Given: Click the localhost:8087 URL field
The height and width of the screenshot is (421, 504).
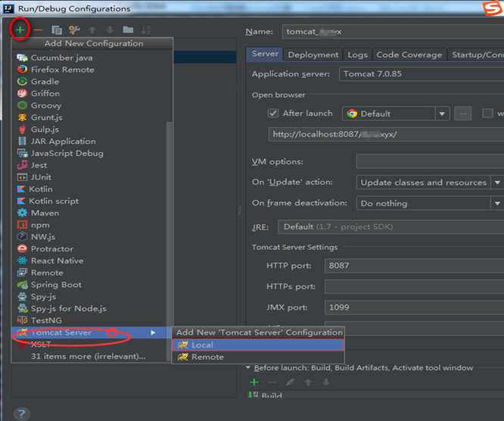Looking at the screenshot, I should pyautogui.click(x=386, y=135).
